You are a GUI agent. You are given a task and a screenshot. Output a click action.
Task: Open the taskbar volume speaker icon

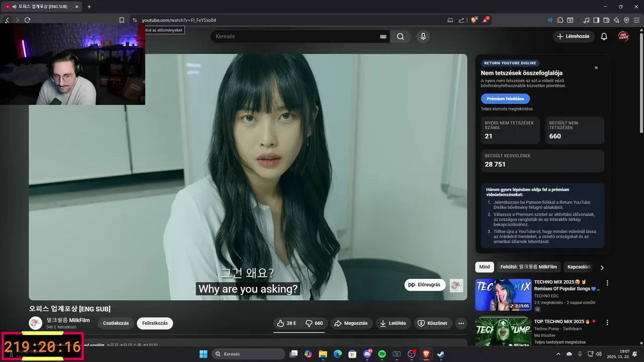point(599,354)
